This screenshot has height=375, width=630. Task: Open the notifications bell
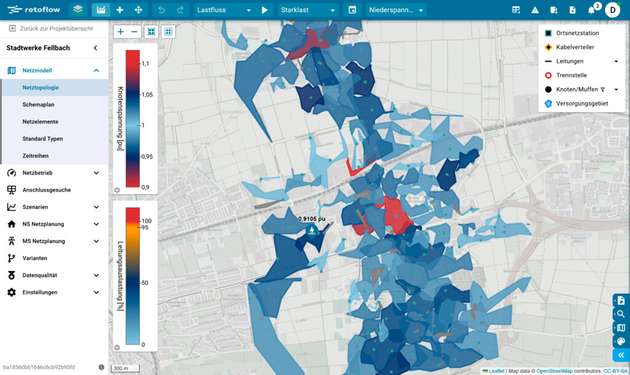click(x=591, y=10)
